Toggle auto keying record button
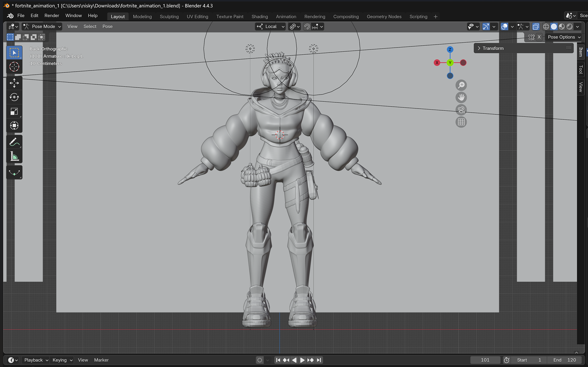The image size is (588, 367). [260, 360]
